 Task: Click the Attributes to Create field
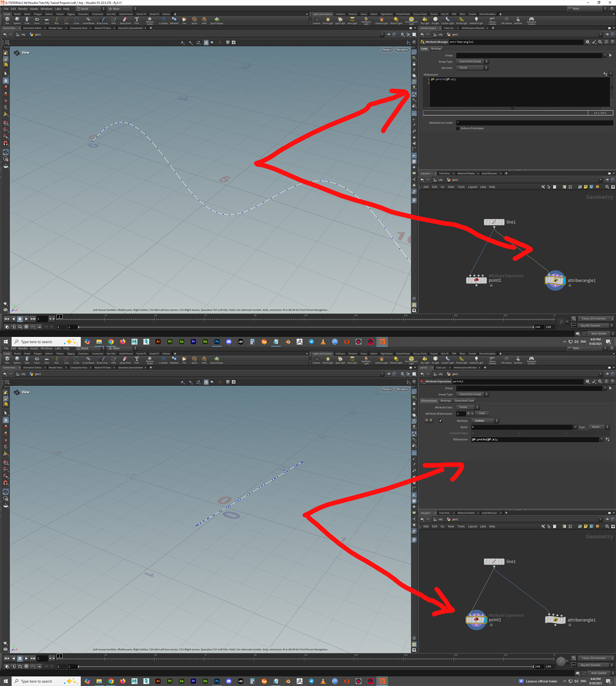[534, 122]
